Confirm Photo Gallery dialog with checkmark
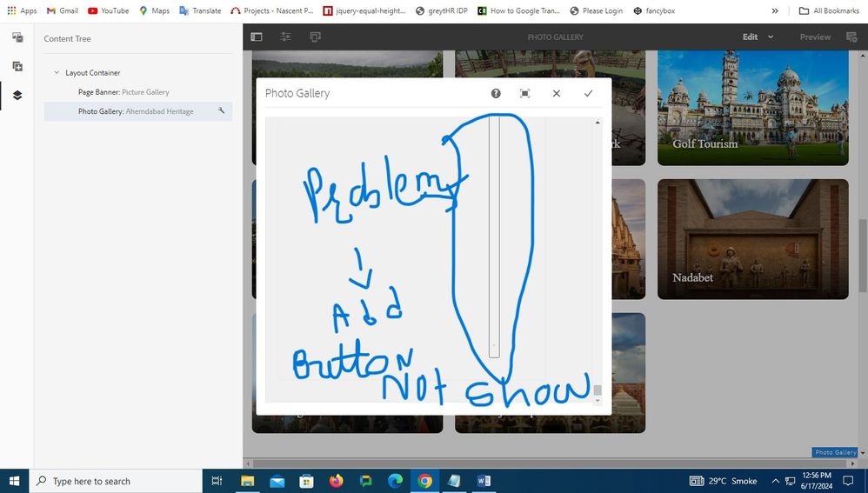The height and width of the screenshot is (493, 868). tap(588, 93)
